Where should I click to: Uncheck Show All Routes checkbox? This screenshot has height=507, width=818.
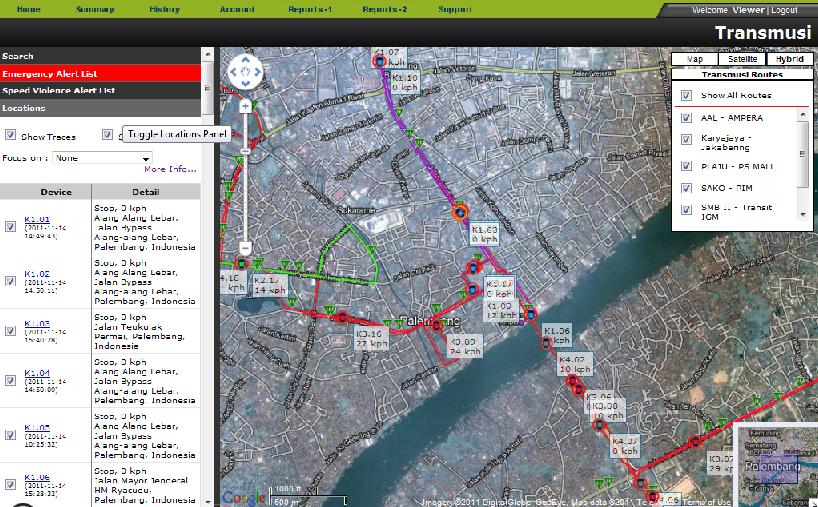click(686, 96)
